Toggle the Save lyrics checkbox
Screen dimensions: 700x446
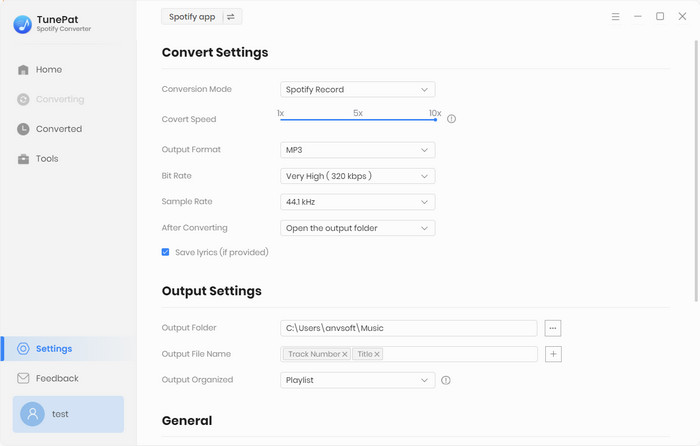(x=166, y=252)
